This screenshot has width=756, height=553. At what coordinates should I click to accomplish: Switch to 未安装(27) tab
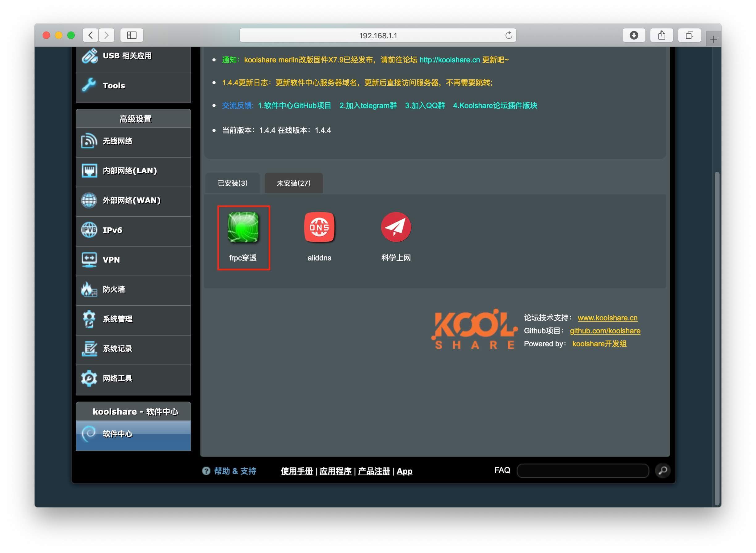pyautogui.click(x=293, y=183)
